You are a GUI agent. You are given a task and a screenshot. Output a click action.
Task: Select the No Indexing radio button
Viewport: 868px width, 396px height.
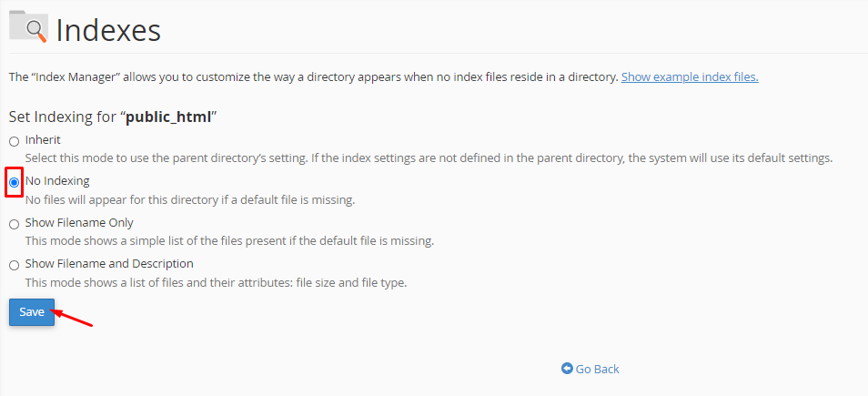[14, 182]
